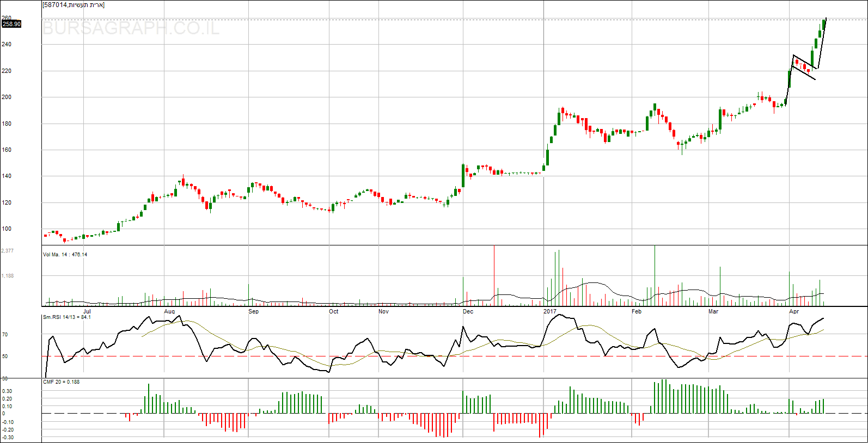Click the Vol Ma. 14 indicator label
The height and width of the screenshot is (443, 868).
coord(65,255)
